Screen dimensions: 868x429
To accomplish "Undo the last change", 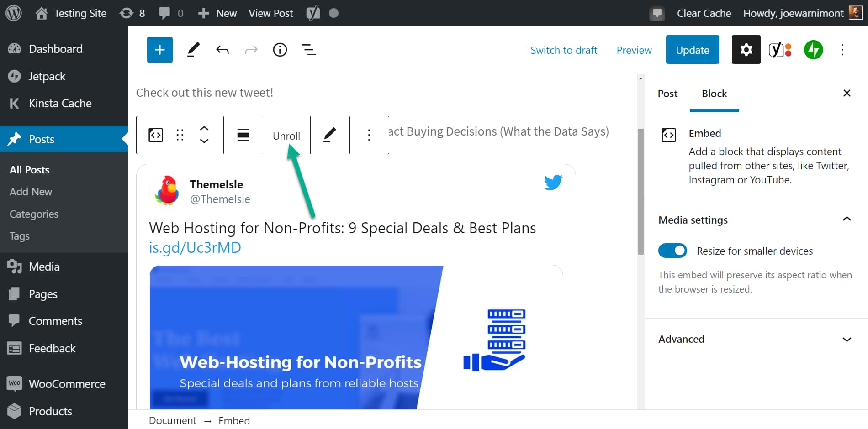I will (222, 49).
